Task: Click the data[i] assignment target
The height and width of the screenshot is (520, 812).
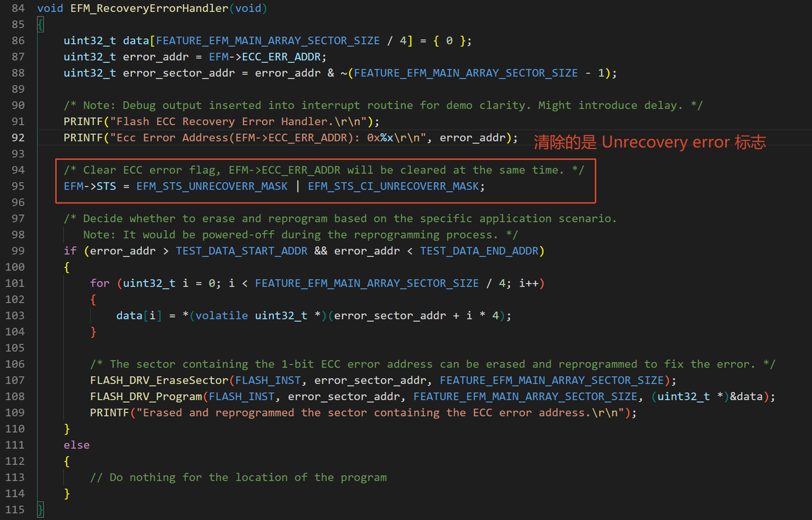Action: [140, 316]
